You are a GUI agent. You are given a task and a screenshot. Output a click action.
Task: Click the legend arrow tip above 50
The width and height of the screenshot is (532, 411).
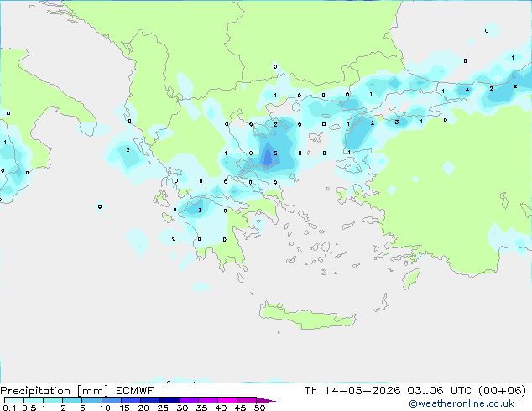tap(266, 400)
